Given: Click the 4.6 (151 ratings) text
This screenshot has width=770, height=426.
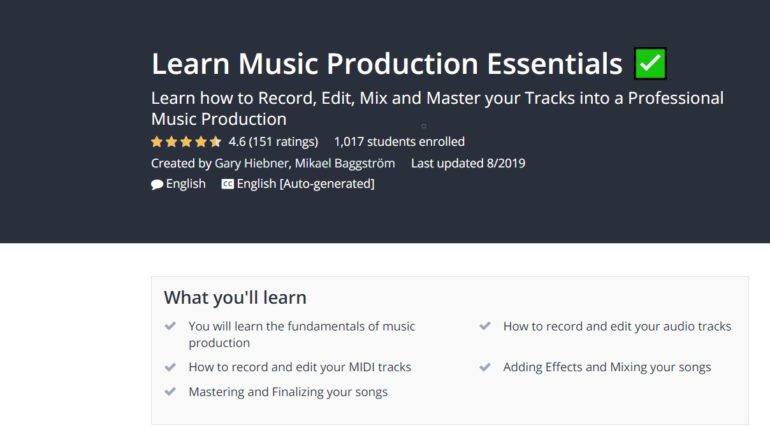Looking at the screenshot, I should [273, 141].
